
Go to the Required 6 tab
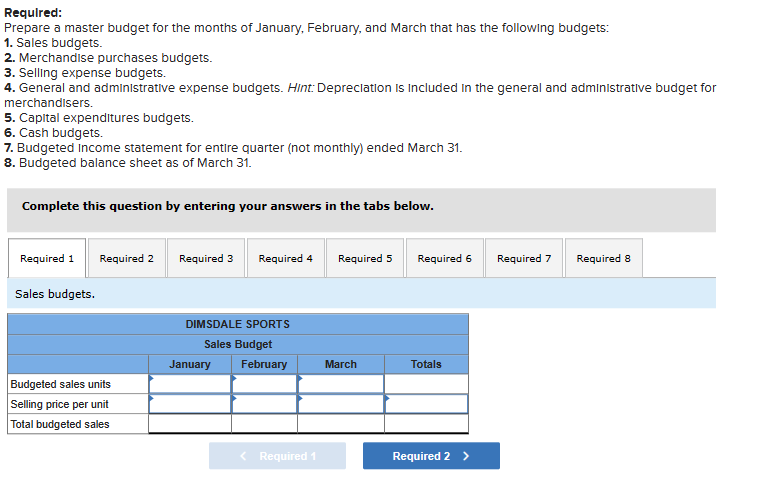pos(444,258)
